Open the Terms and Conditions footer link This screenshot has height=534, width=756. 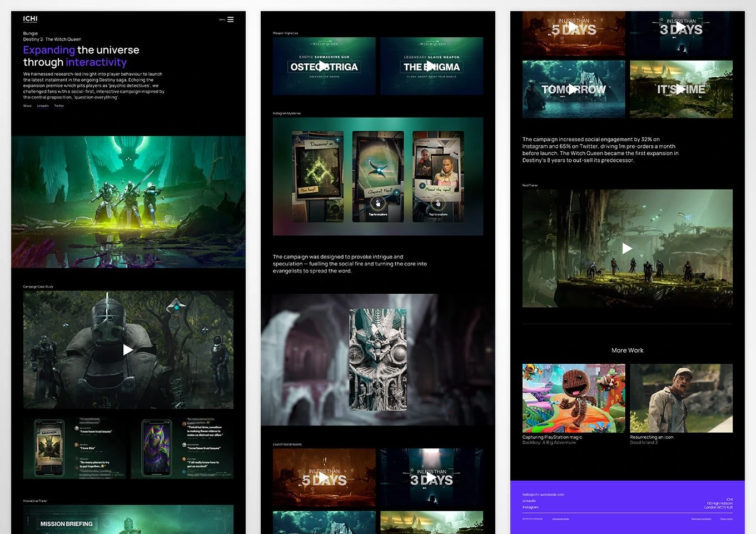coord(701,519)
